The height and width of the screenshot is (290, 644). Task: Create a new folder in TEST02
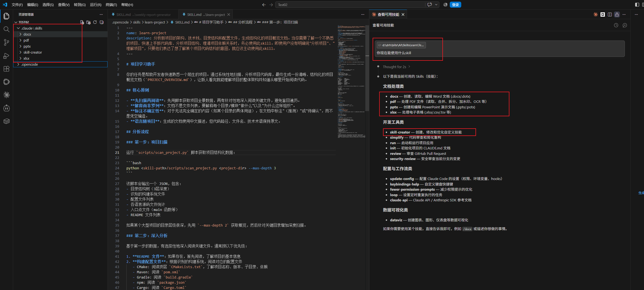88,22
